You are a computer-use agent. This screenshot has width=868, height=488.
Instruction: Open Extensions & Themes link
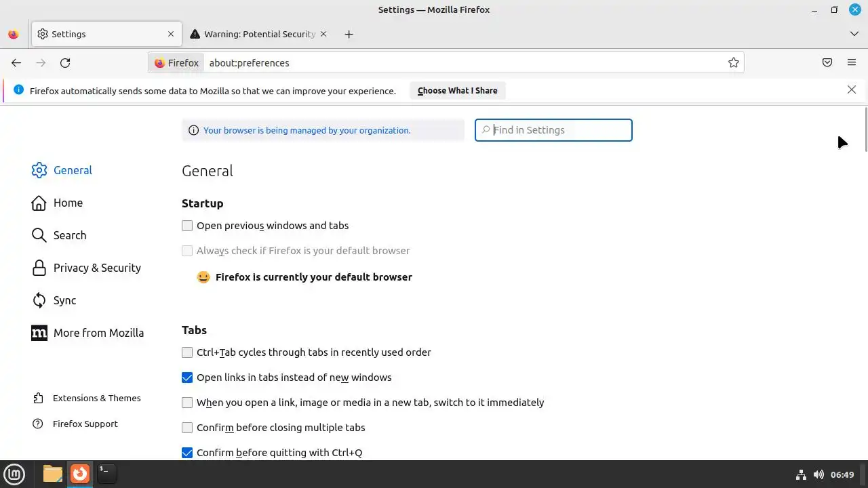click(x=87, y=398)
